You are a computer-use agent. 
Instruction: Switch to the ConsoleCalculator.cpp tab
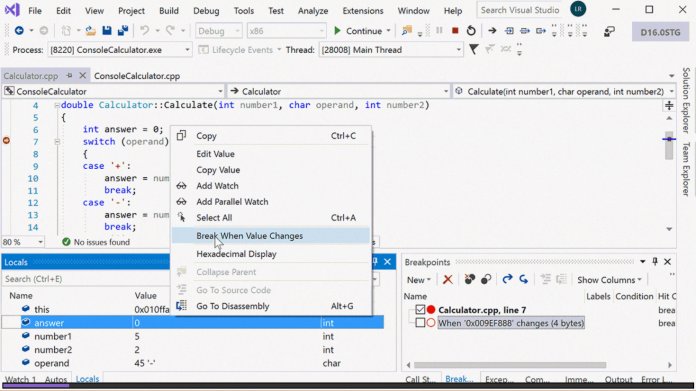pyautogui.click(x=137, y=76)
